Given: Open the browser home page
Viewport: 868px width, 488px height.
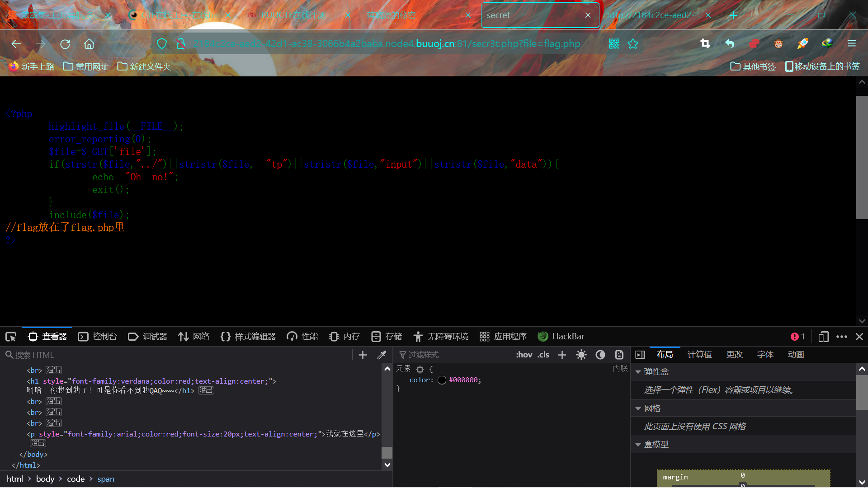Looking at the screenshot, I should click(89, 44).
